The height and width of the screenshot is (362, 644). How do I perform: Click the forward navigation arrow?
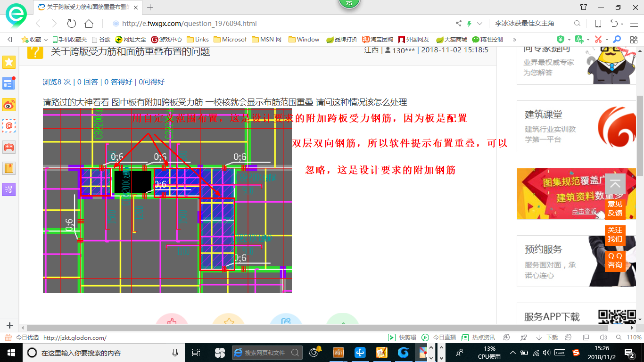click(x=54, y=24)
